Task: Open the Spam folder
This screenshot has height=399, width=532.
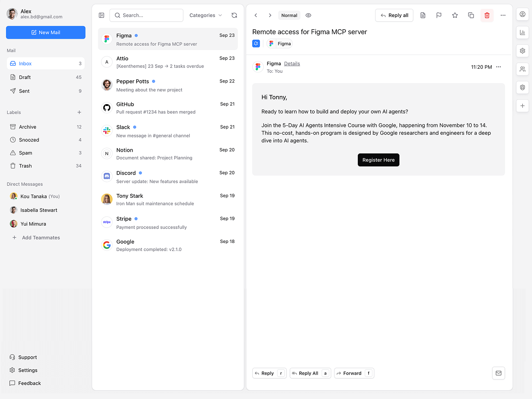Action: pyautogui.click(x=26, y=153)
